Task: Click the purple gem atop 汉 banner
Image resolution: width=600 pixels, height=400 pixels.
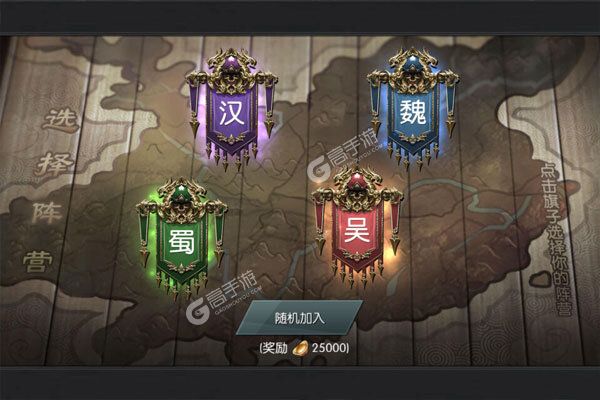Action: point(232,62)
